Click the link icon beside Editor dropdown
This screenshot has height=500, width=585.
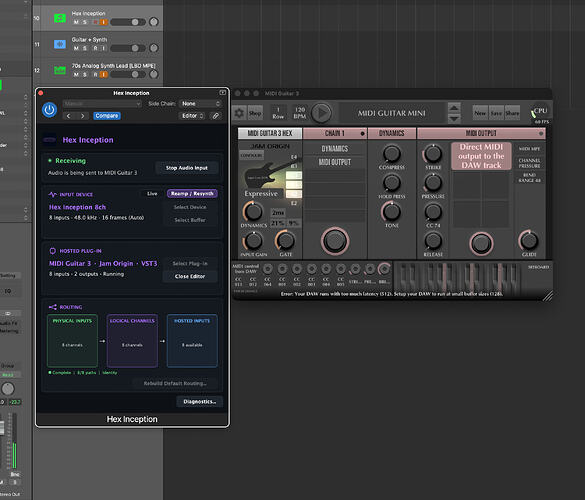216,116
